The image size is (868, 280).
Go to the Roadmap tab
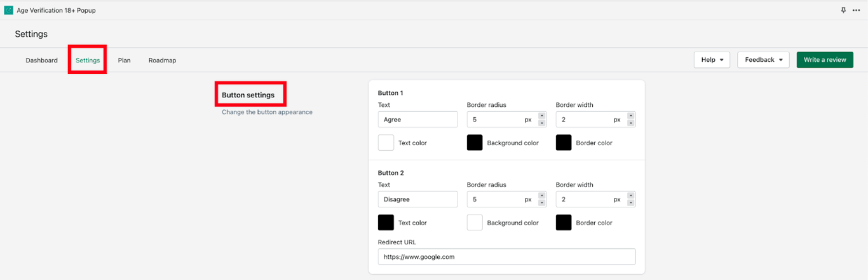[162, 60]
